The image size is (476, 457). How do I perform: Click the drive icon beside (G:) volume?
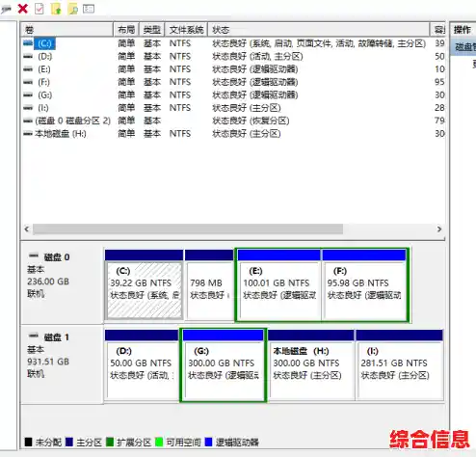pos(28,94)
